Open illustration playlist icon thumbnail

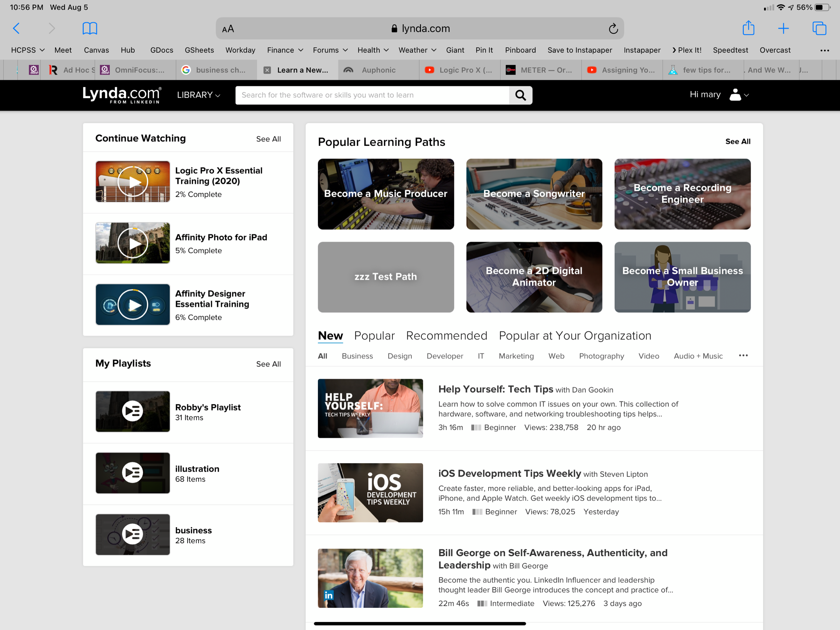(x=132, y=473)
